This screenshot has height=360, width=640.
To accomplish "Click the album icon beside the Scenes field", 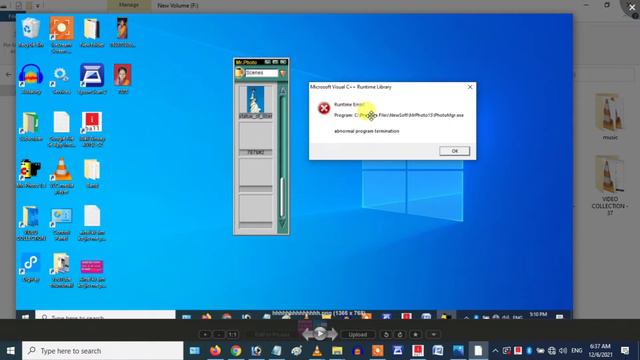I will pos(240,73).
